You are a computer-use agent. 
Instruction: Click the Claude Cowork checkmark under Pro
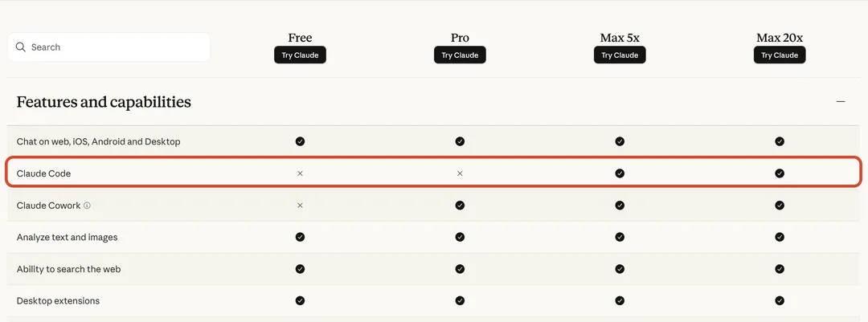pos(460,206)
